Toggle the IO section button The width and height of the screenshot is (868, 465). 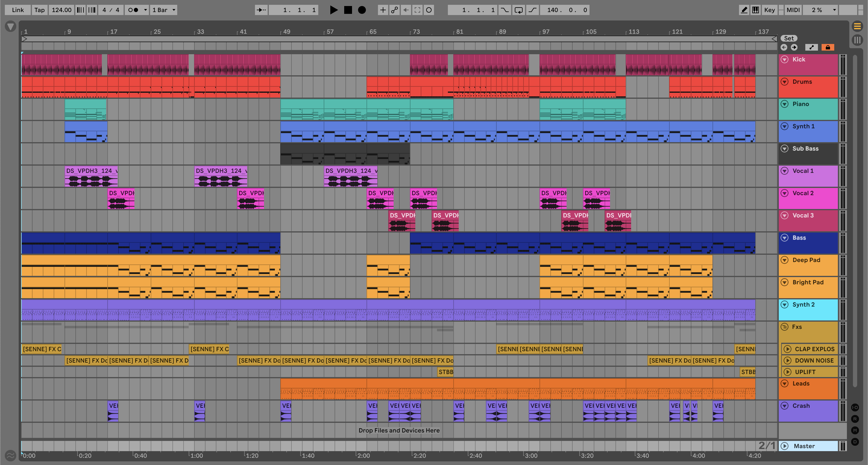[855, 407]
